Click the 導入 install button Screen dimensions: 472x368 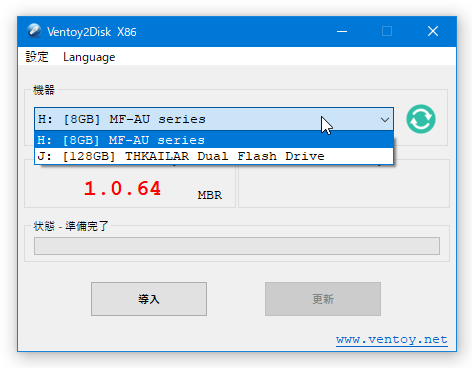click(149, 299)
